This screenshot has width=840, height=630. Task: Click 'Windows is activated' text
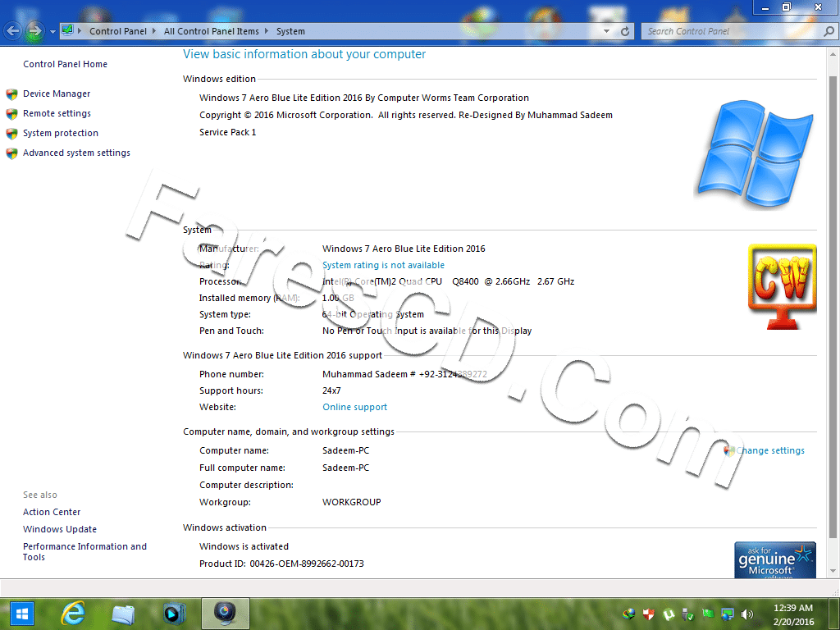tap(244, 546)
